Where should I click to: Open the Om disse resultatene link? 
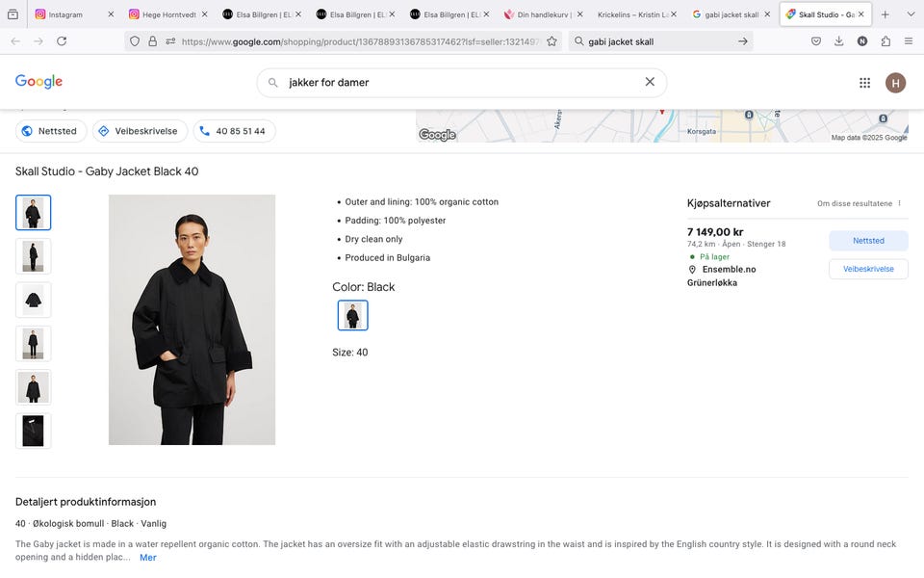[x=855, y=203]
